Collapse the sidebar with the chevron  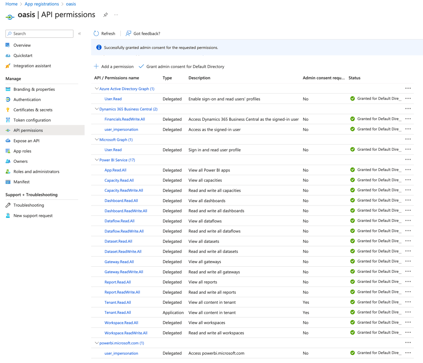79,34
